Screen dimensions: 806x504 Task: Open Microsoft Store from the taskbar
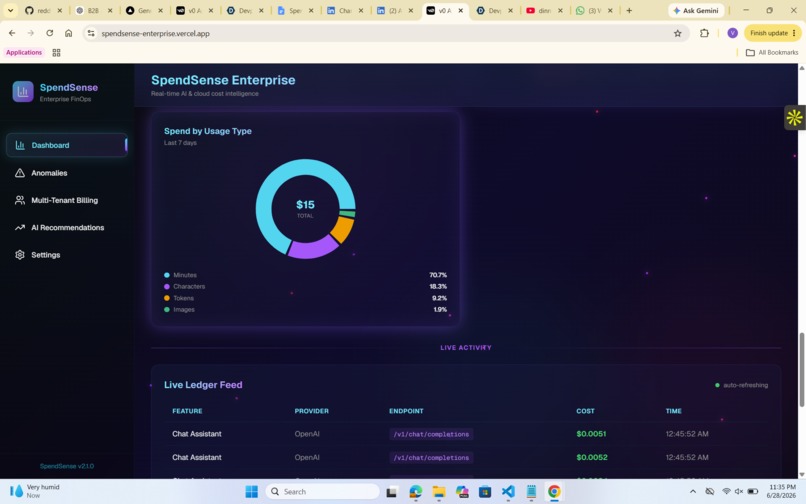pos(485,492)
